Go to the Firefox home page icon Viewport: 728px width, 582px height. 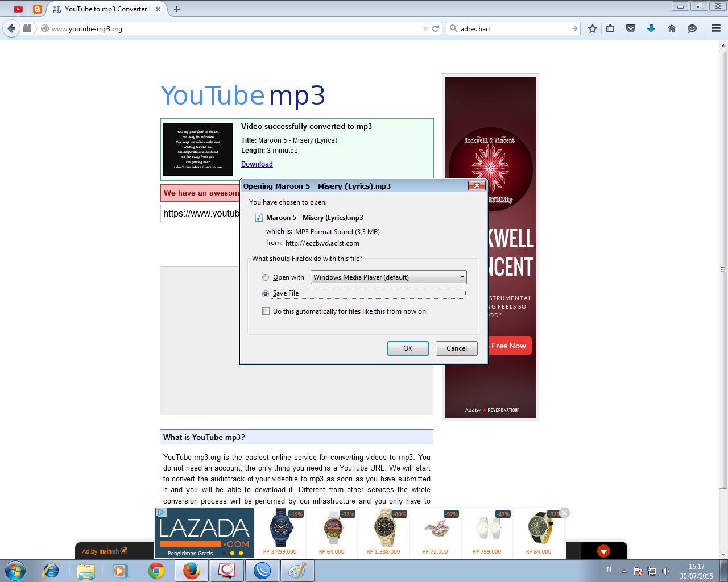pos(672,28)
